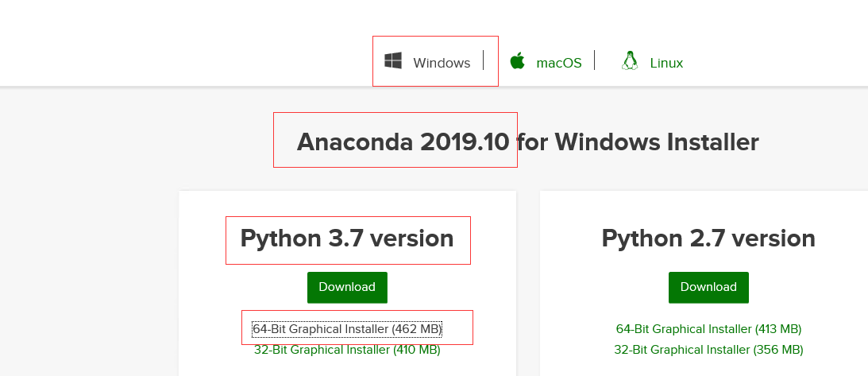Open 32-Bit Graphical Installer (356 MB) link
The image size is (868, 376).
(708, 350)
